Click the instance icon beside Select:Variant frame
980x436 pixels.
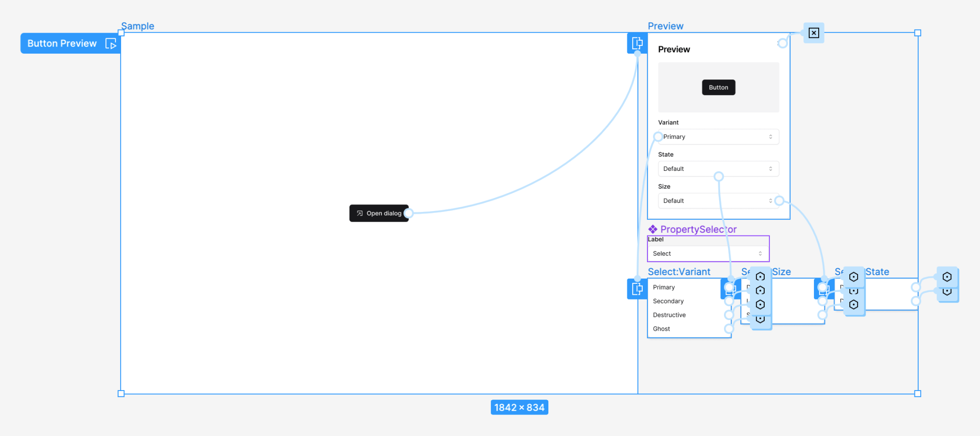(637, 289)
